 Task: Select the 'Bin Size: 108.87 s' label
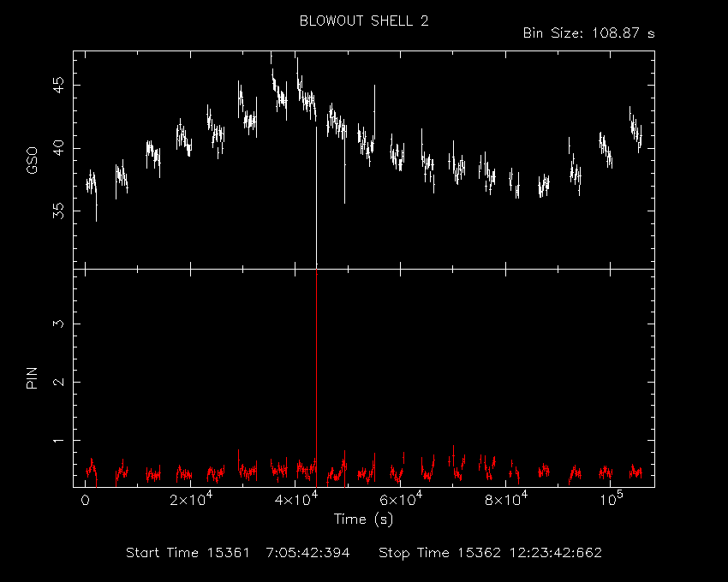588,33
